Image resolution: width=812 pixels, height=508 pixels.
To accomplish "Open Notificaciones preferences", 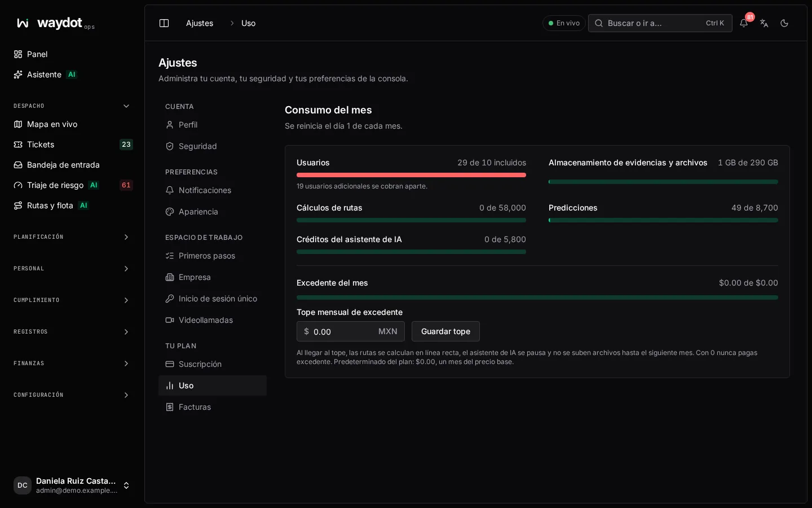I will 213,190.
